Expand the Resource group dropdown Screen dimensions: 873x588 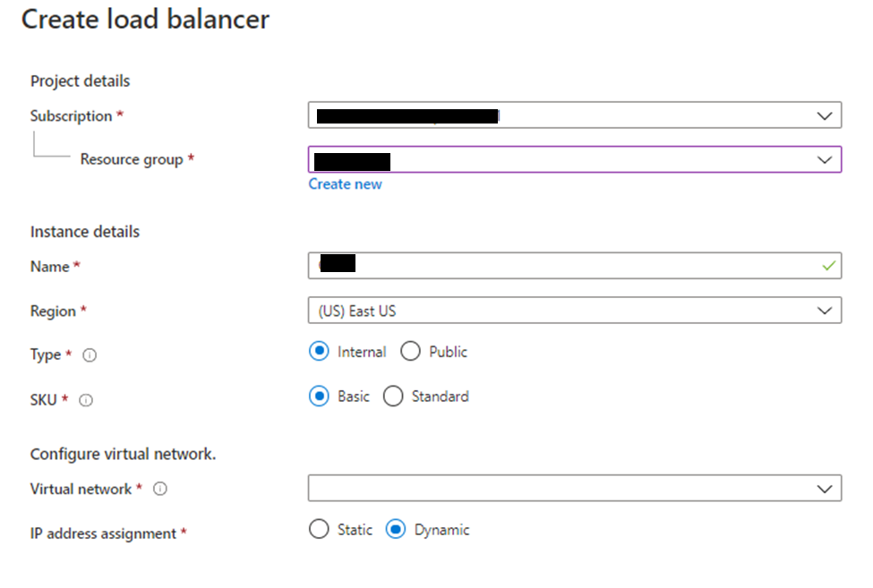(575, 159)
